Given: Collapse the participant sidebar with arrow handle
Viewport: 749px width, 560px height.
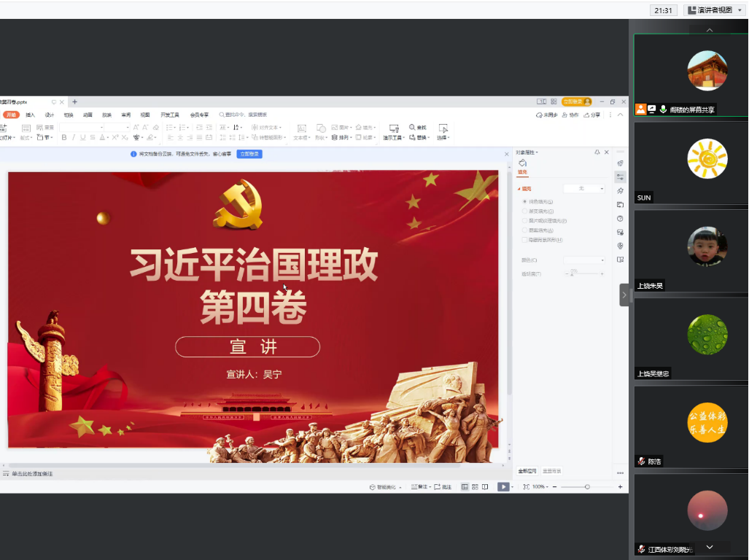Looking at the screenshot, I should pos(624,295).
